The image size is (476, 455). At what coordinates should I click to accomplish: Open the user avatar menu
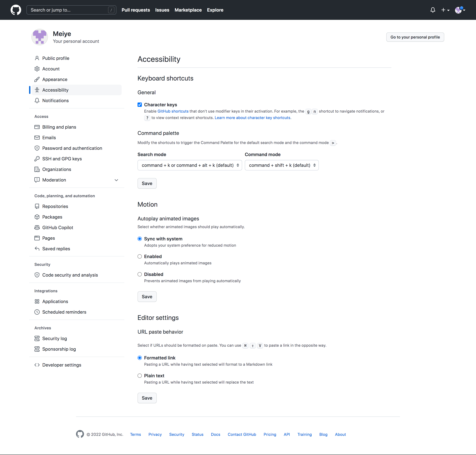(460, 10)
